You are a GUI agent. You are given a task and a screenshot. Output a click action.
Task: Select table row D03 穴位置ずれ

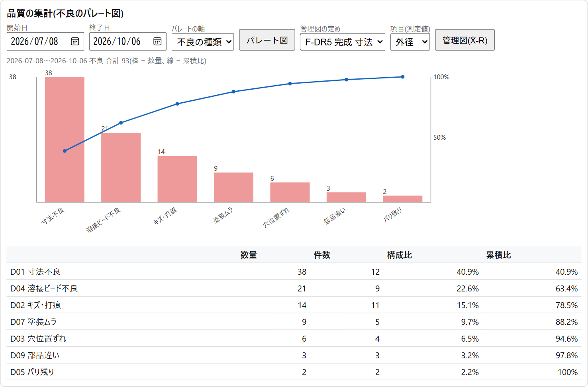[294, 338]
